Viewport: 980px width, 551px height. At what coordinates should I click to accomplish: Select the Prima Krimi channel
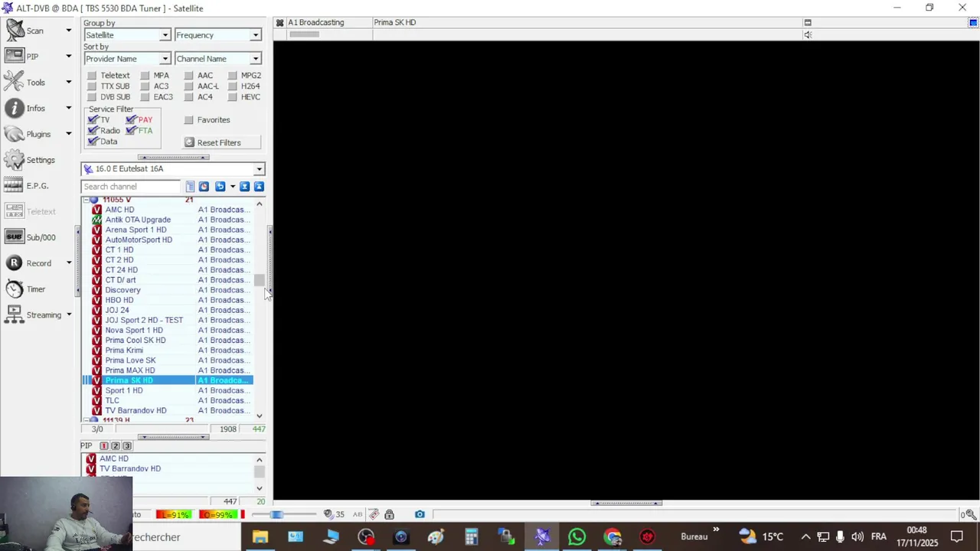click(x=124, y=350)
